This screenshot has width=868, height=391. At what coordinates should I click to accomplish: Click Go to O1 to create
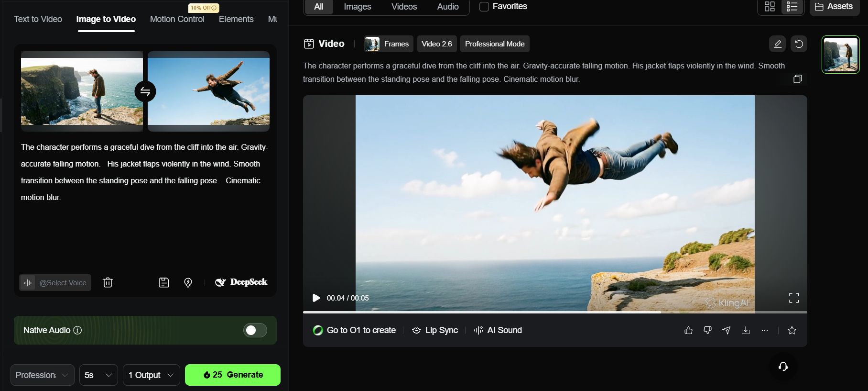pyautogui.click(x=354, y=330)
